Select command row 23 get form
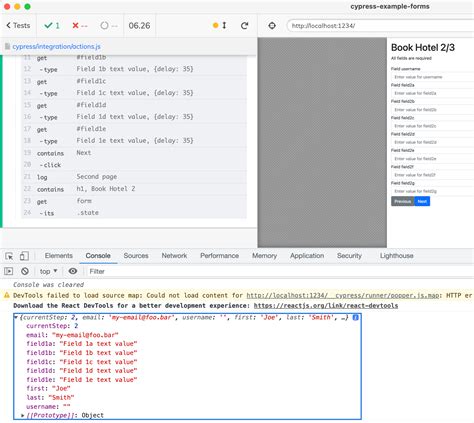This screenshot has height=423, width=474. click(x=134, y=201)
